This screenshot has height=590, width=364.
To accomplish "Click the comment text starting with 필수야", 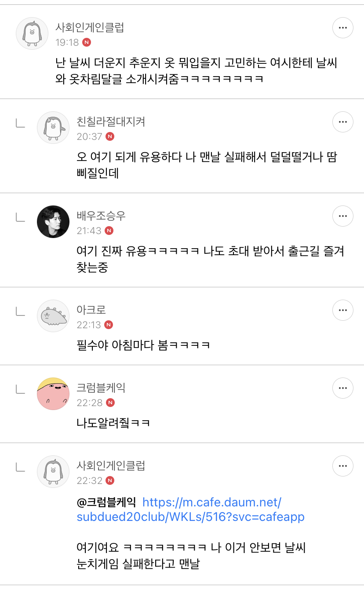I will point(143,344).
